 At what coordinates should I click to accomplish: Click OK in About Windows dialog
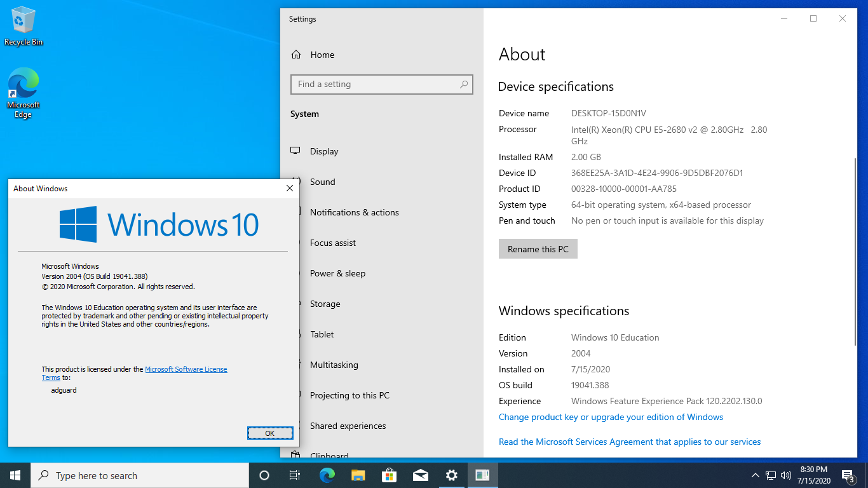(x=270, y=433)
